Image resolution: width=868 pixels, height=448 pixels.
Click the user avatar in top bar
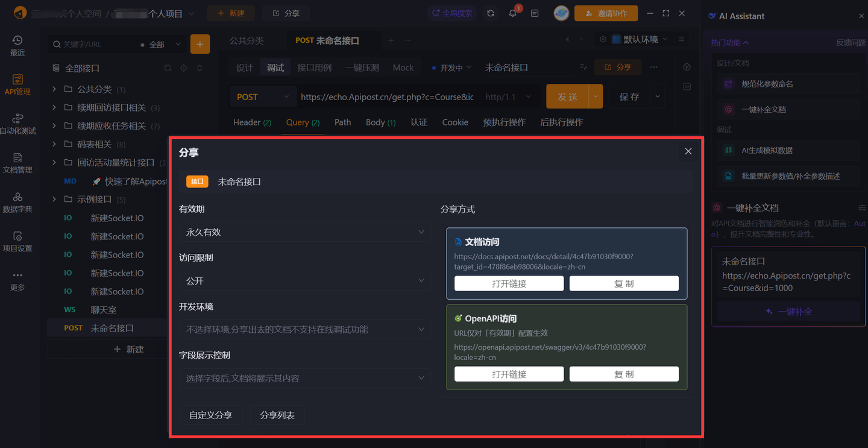pyautogui.click(x=561, y=13)
